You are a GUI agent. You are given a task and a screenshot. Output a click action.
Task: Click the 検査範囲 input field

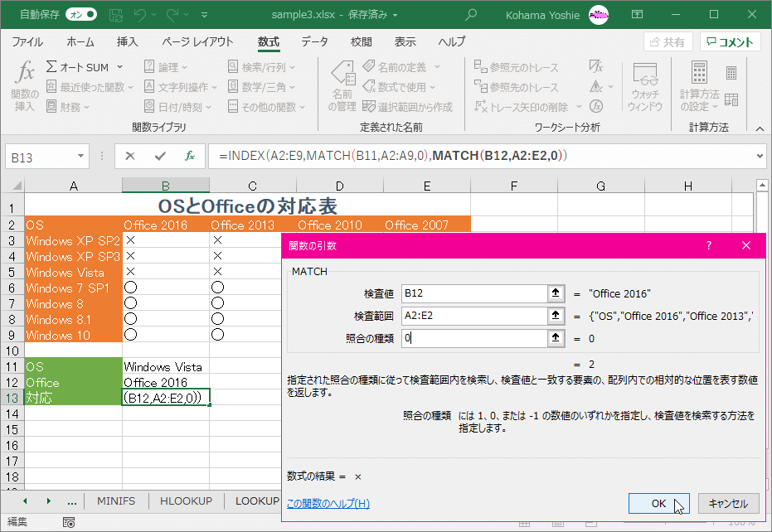point(474,316)
